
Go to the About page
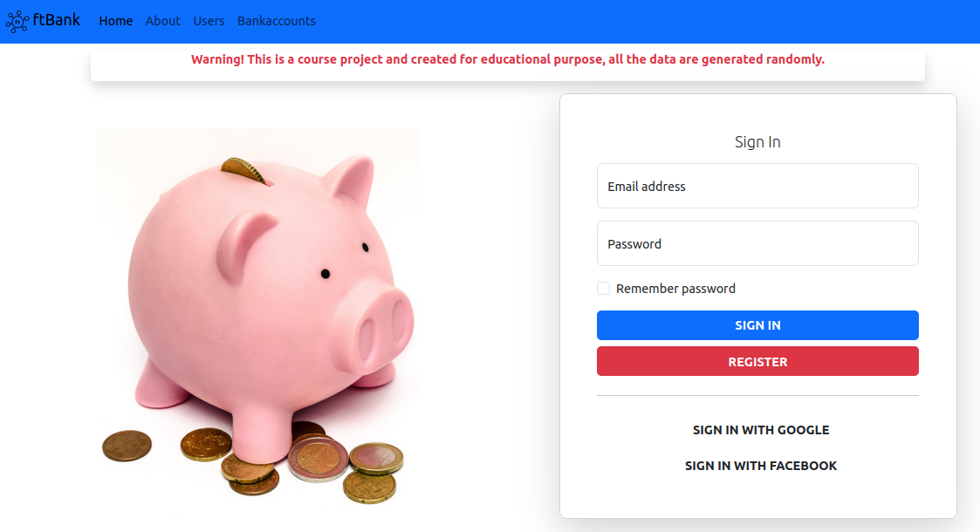point(163,21)
